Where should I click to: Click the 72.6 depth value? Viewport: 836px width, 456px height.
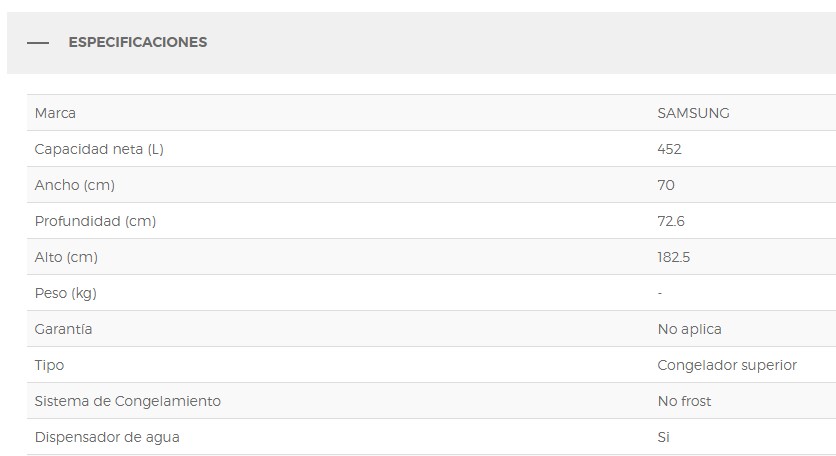coord(671,221)
